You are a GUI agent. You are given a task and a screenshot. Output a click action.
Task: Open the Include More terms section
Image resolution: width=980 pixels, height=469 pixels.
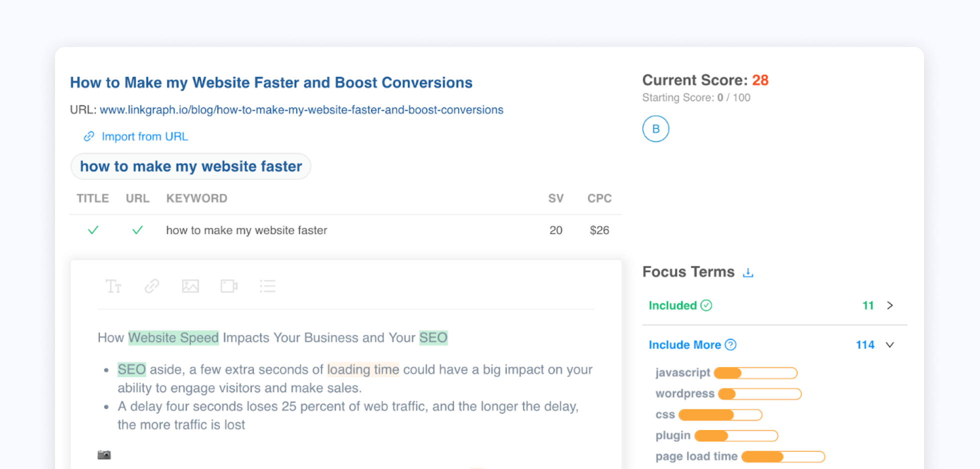(x=684, y=345)
